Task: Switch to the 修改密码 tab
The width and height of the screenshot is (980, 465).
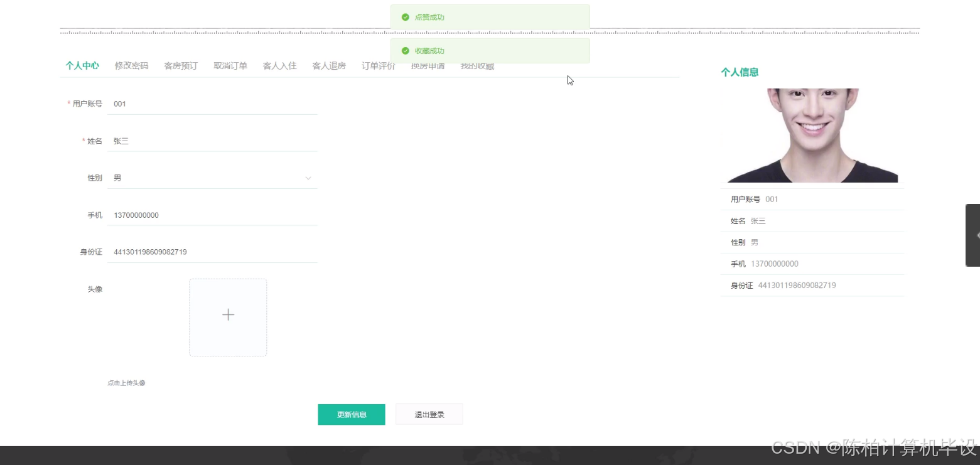Action: tap(132, 65)
